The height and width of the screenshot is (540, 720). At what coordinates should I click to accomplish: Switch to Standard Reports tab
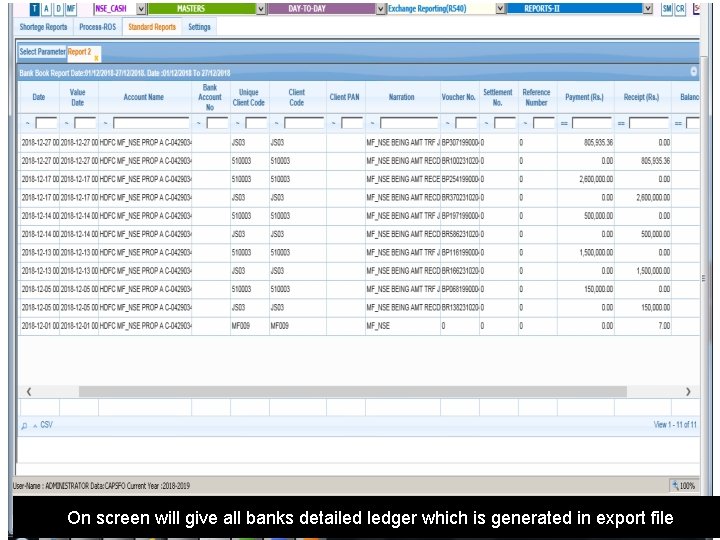(152, 27)
